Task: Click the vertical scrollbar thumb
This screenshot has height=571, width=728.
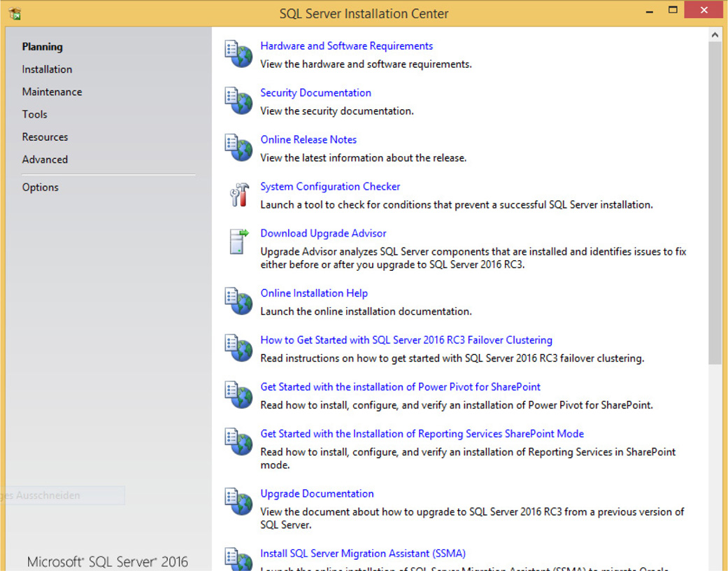Action: 715,203
